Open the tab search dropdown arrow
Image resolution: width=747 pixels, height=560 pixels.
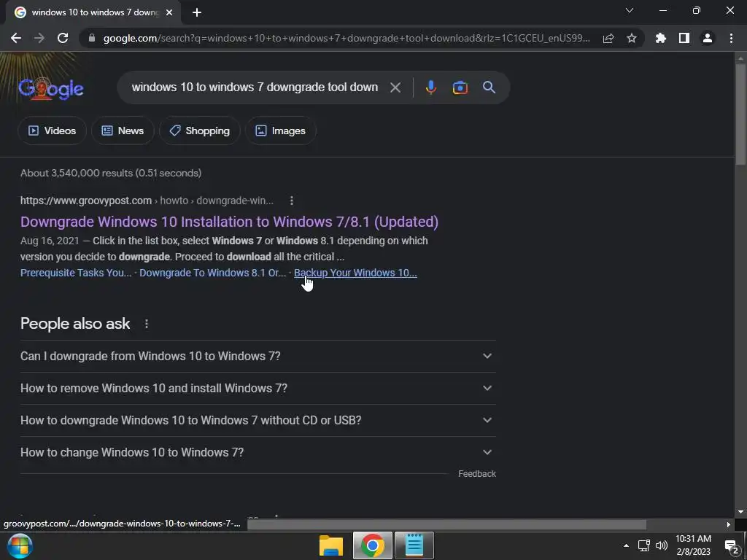point(630,10)
